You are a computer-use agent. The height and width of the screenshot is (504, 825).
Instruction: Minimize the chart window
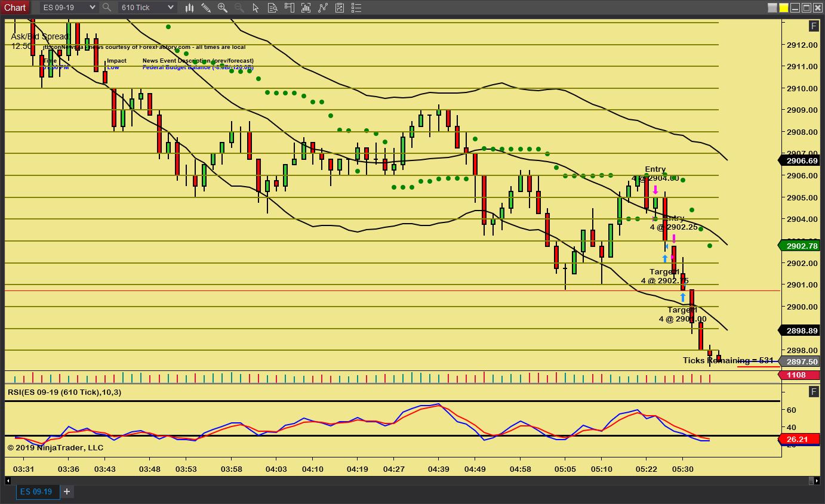pos(795,8)
